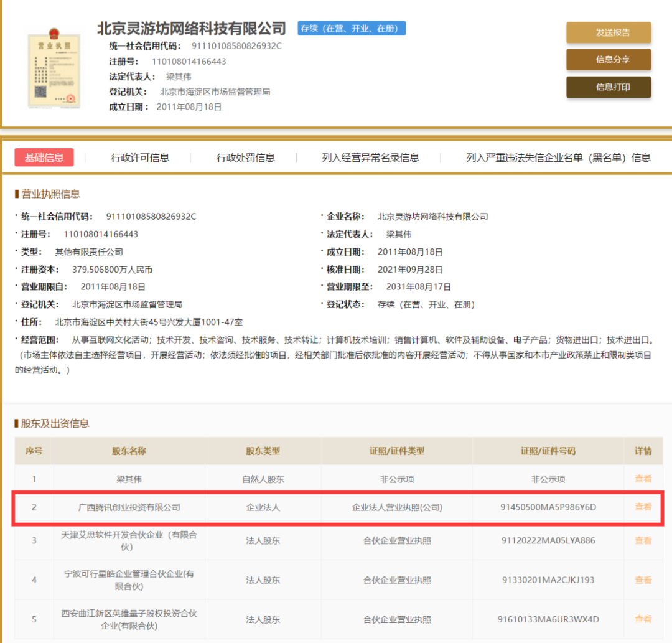Open the 列入经营异常名录信息 tab

pyautogui.click(x=371, y=157)
